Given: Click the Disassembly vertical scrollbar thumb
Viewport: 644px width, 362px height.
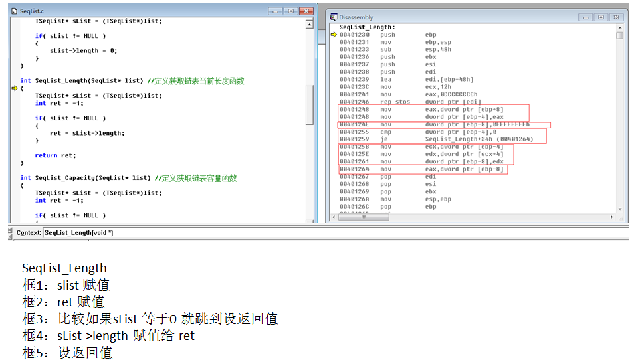Looking at the screenshot, I should click(620, 35).
